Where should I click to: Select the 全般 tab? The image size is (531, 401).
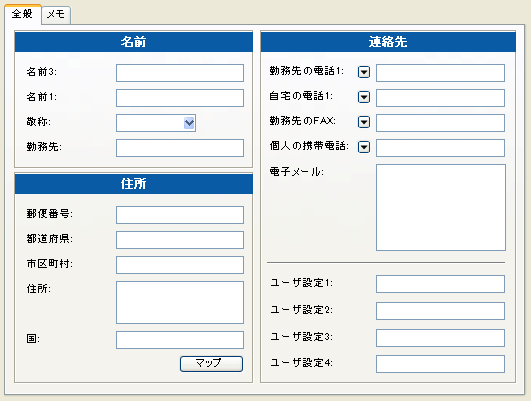click(x=22, y=14)
